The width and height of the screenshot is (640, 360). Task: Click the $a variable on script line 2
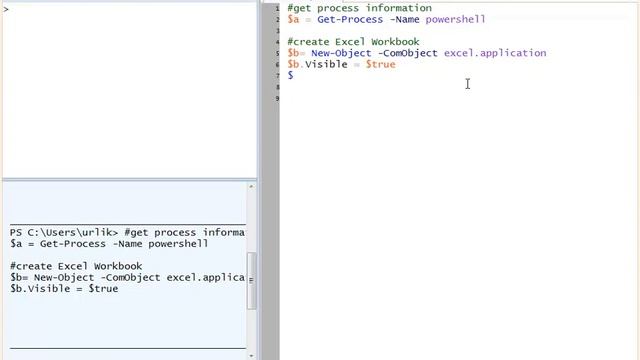coord(293,19)
